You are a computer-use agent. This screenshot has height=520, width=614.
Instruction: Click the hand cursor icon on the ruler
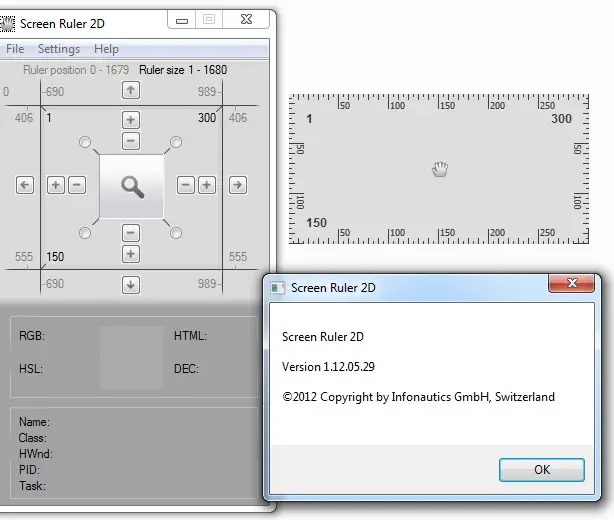[440, 169]
